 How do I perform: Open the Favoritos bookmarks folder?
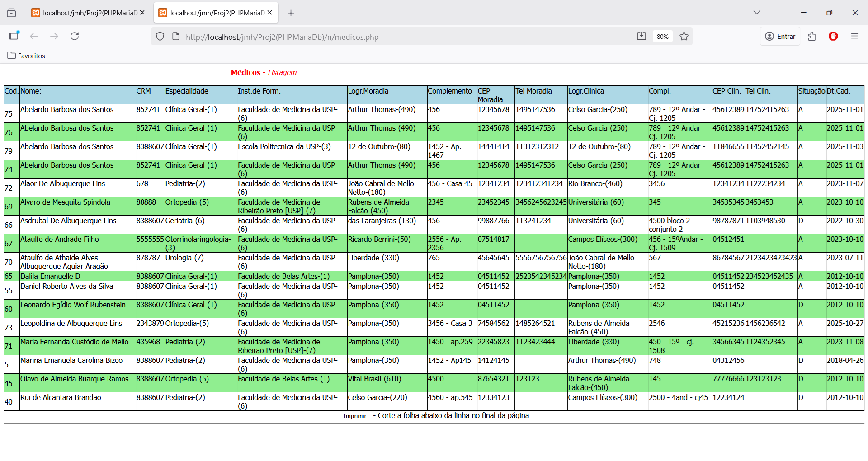coord(26,56)
